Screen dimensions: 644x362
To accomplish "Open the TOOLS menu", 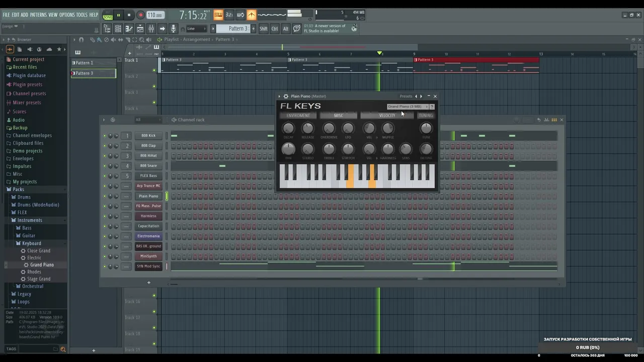I will pos(82,15).
